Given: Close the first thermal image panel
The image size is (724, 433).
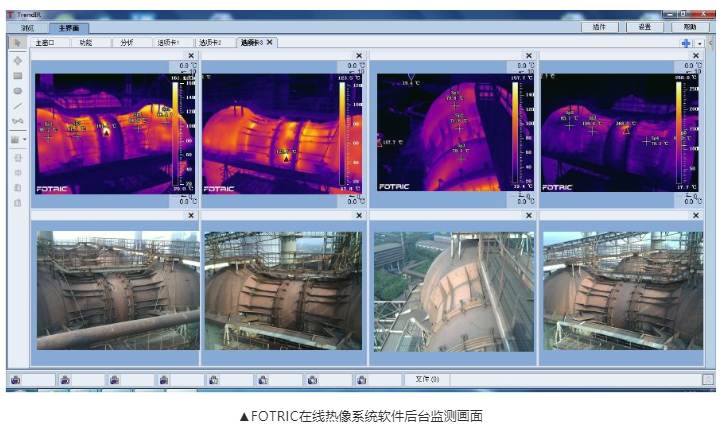Looking at the screenshot, I should (x=191, y=56).
